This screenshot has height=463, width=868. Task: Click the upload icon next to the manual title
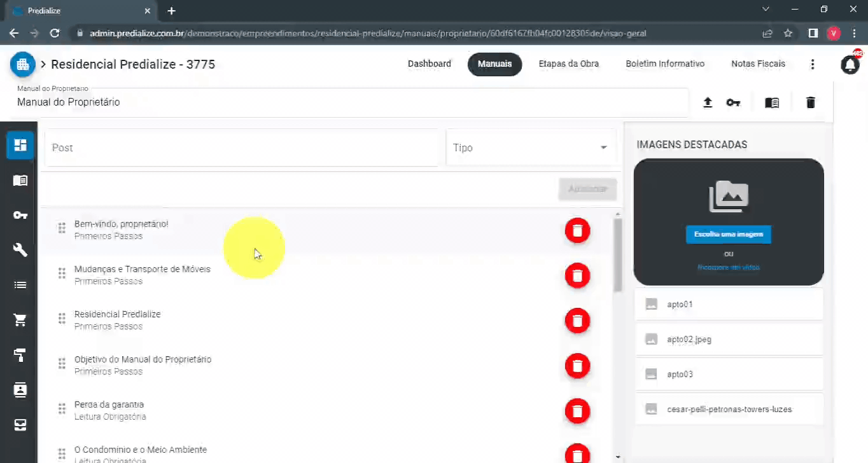[708, 102]
